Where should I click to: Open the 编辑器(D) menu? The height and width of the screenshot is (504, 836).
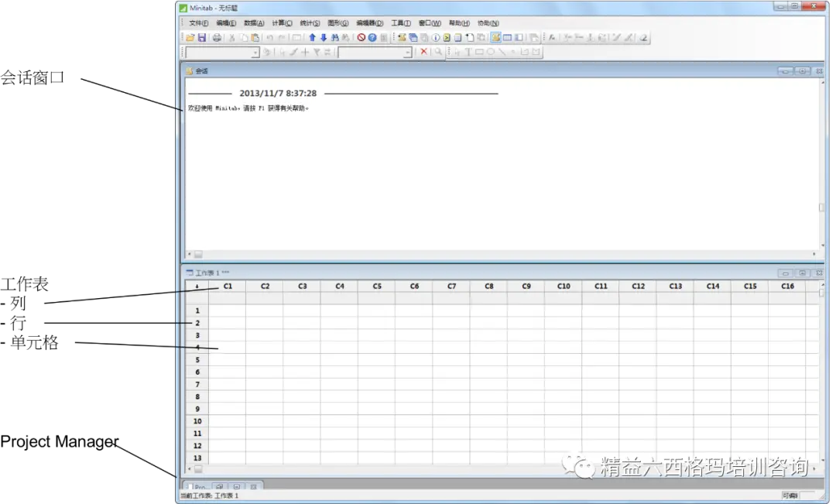tap(369, 23)
